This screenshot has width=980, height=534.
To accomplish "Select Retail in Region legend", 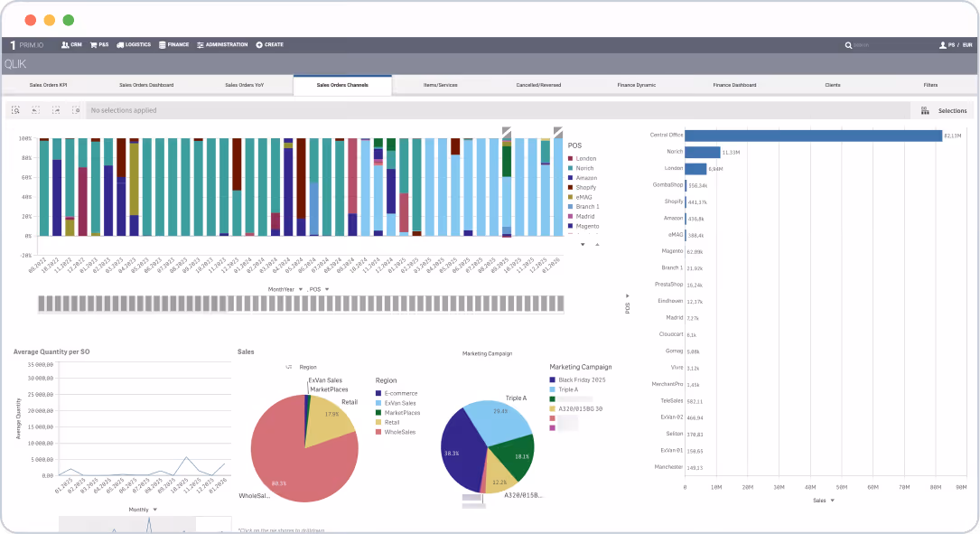I will tap(387, 423).
